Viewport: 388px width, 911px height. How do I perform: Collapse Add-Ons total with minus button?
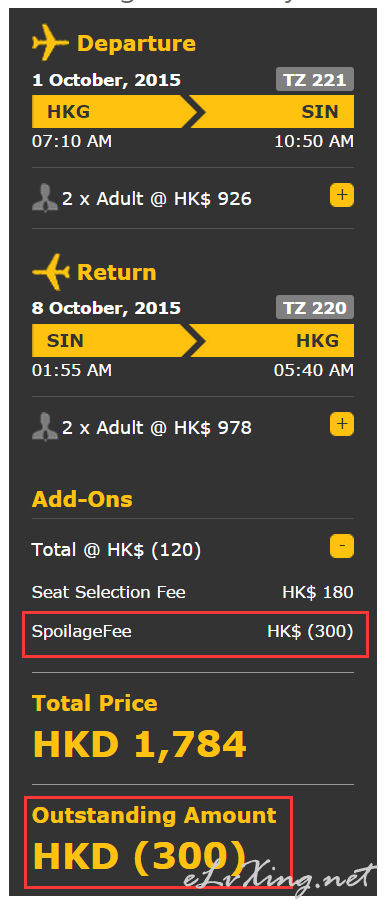coord(342,547)
